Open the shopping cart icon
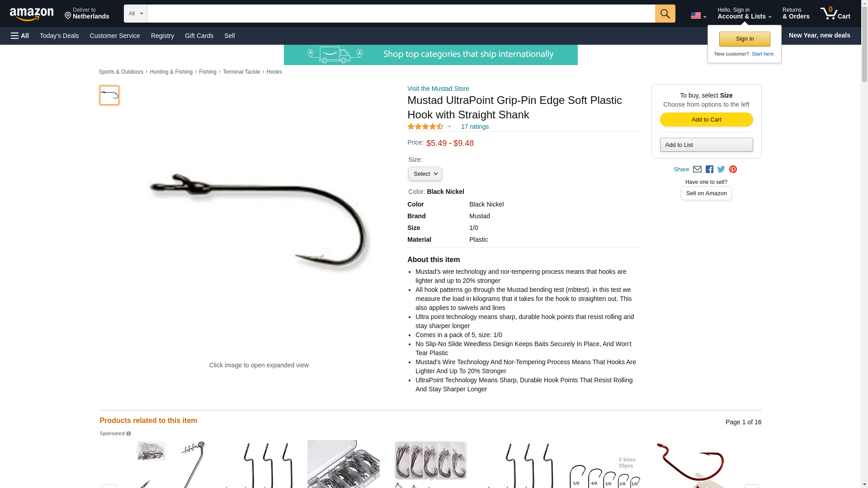 coord(835,14)
